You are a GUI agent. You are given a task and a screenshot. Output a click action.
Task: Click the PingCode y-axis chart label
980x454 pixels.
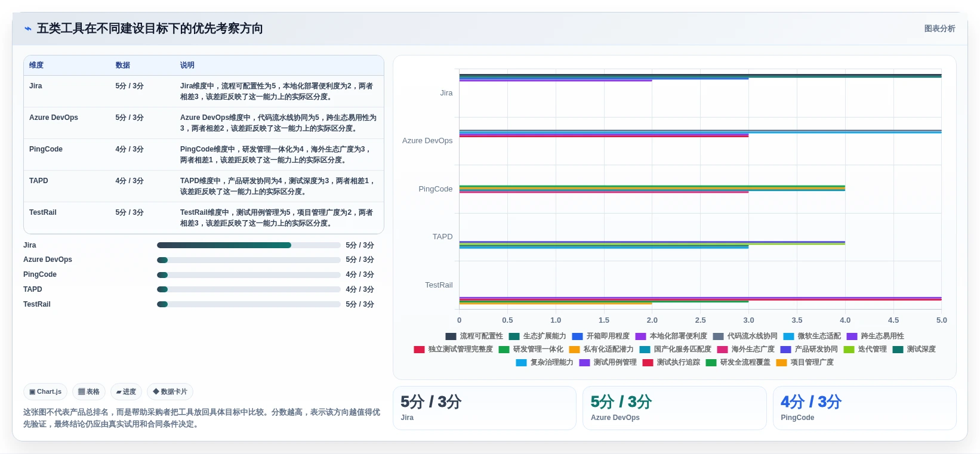436,189
